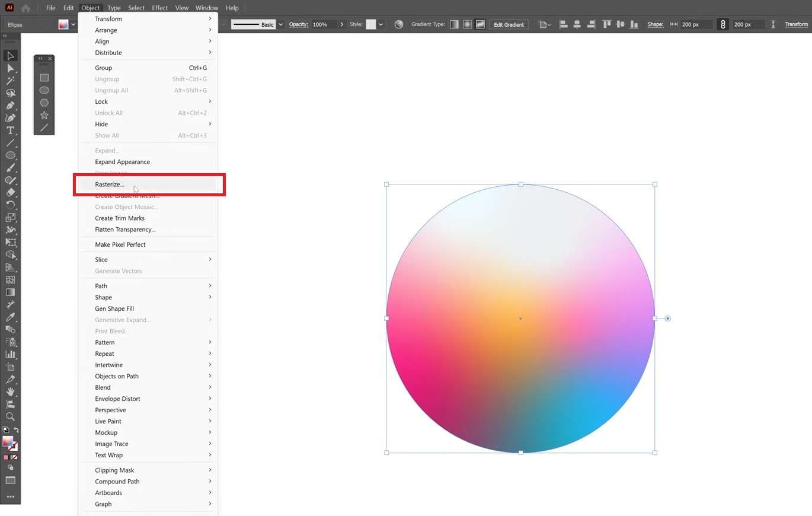Pick the Star shape in floating panel

pyautogui.click(x=44, y=115)
